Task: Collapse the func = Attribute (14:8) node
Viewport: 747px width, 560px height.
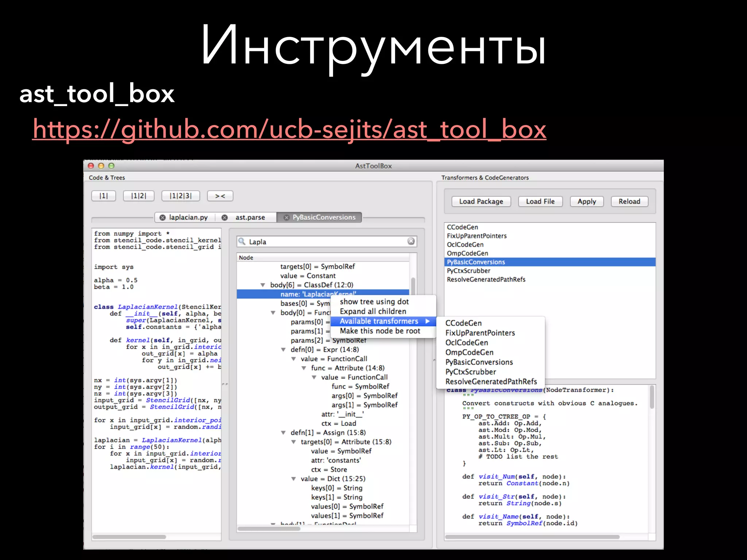Action: [x=303, y=368]
